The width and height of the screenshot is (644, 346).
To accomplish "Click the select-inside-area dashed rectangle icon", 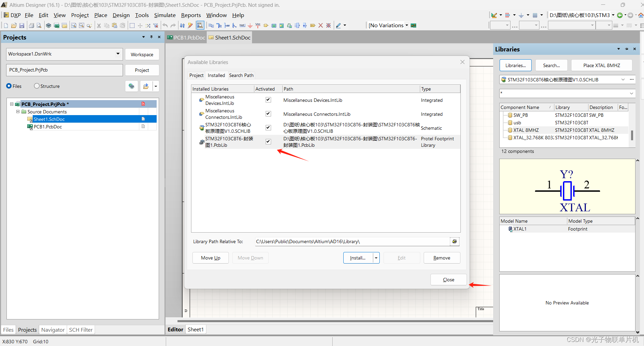I will click(132, 26).
